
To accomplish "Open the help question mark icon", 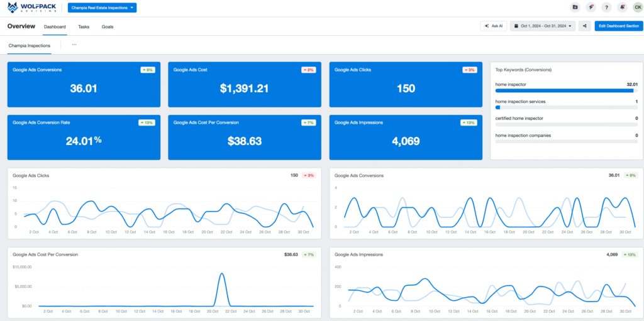I will coord(606,8).
